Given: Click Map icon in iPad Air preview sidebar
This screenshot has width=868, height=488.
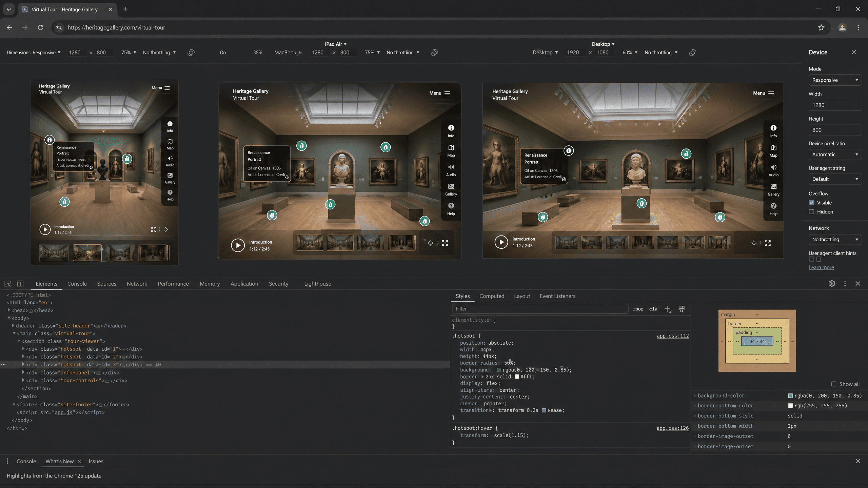Looking at the screenshot, I should point(451,147).
